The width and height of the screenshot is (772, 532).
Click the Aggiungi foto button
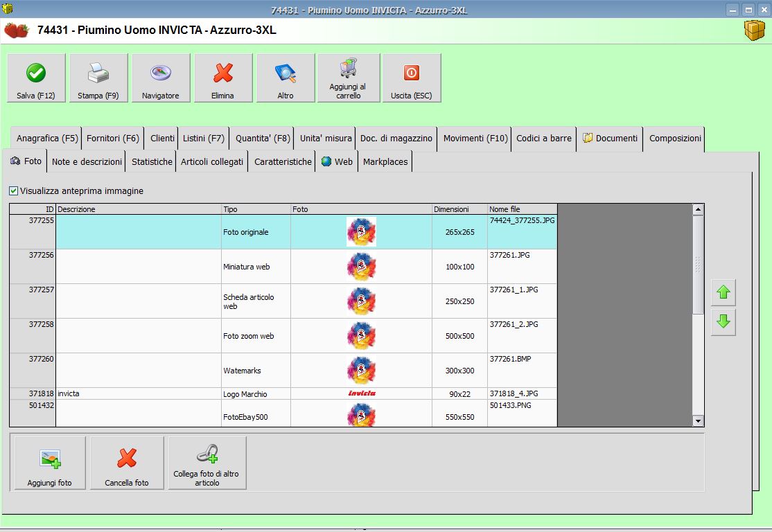50,463
